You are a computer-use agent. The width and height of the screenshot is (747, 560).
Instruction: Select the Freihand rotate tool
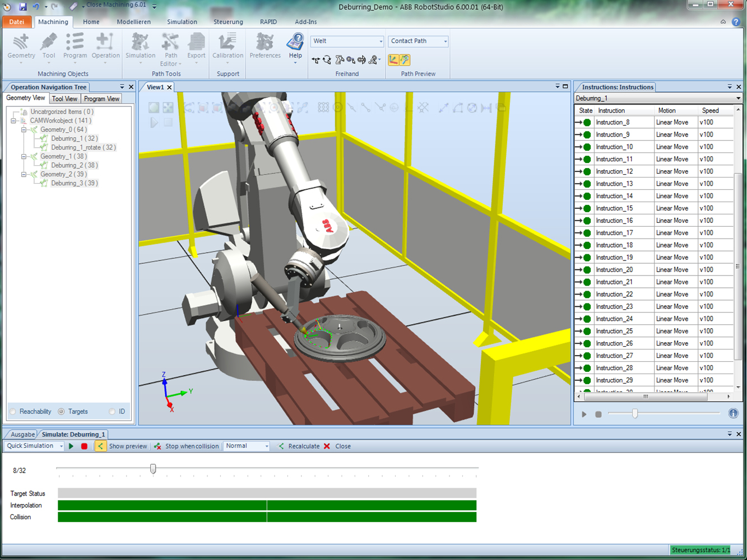coord(327,59)
